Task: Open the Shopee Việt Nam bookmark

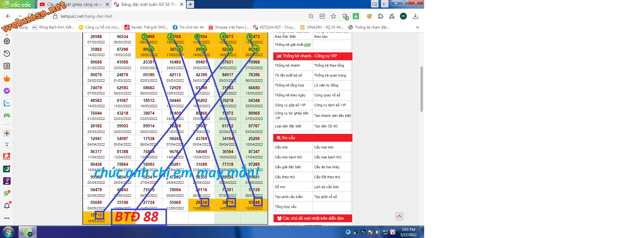Action: (229, 27)
